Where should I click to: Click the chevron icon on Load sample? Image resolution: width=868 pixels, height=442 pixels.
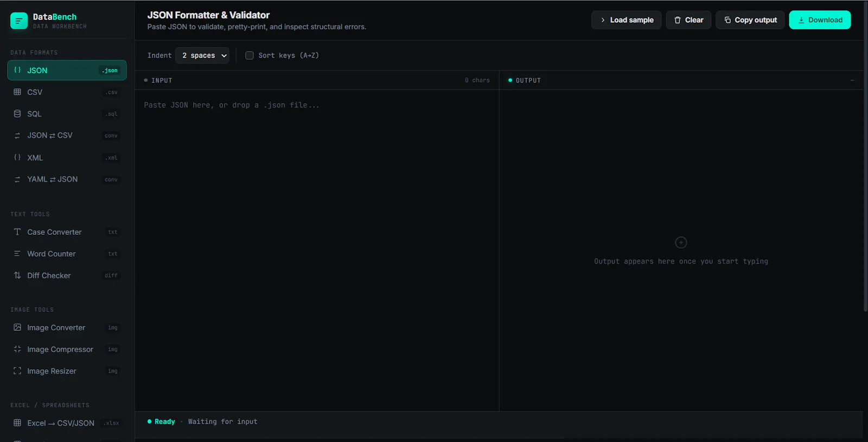(603, 20)
